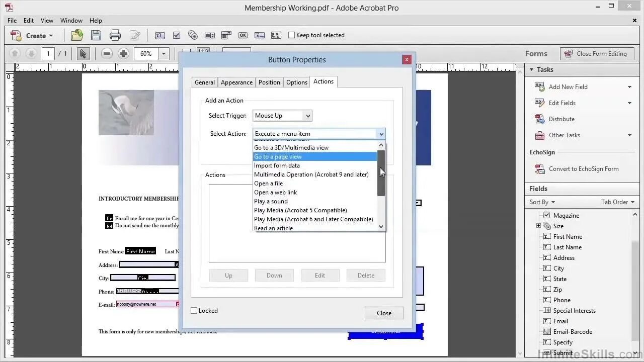The image size is (644, 362).
Task: Select the Dropdown form tool icon
Action: [x=226, y=35]
